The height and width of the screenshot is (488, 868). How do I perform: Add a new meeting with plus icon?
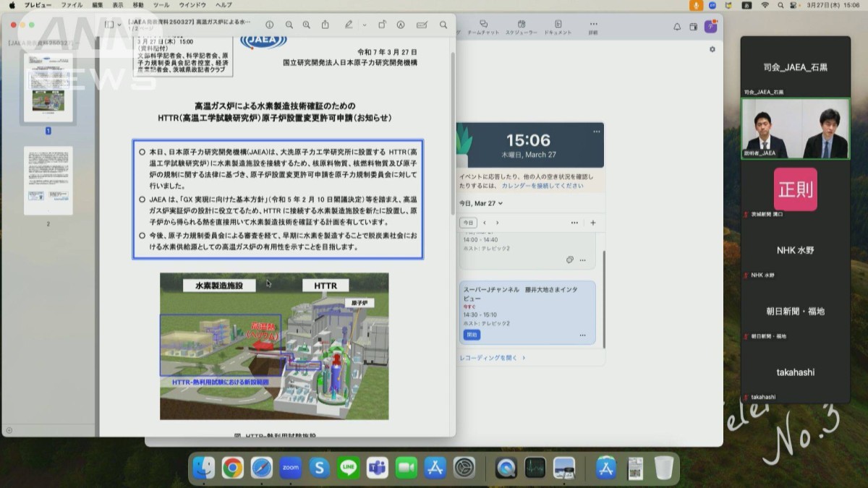(x=593, y=223)
